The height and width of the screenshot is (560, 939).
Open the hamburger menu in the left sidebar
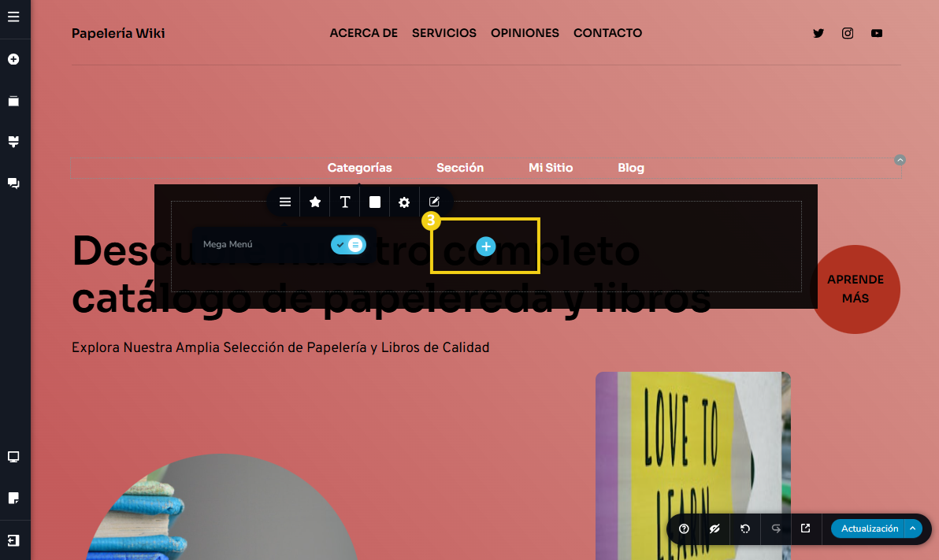pyautogui.click(x=13, y=17)
